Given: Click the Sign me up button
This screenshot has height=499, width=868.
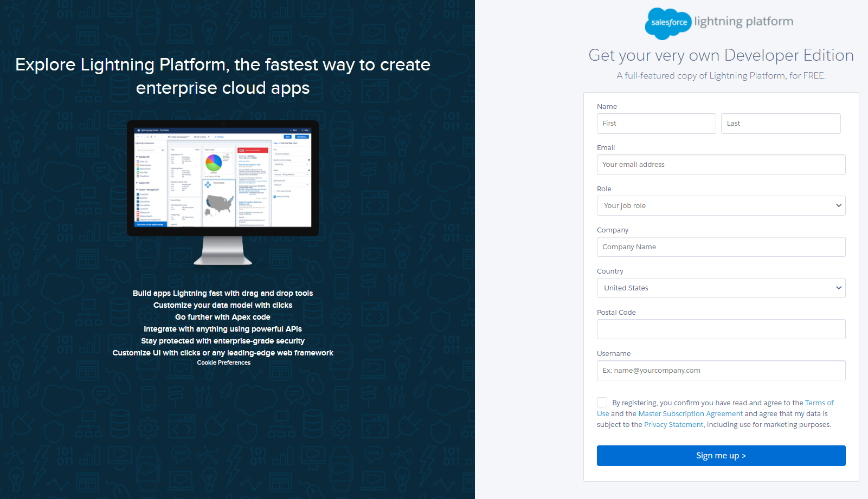Looking at the screenshot, I should [721, 456].
